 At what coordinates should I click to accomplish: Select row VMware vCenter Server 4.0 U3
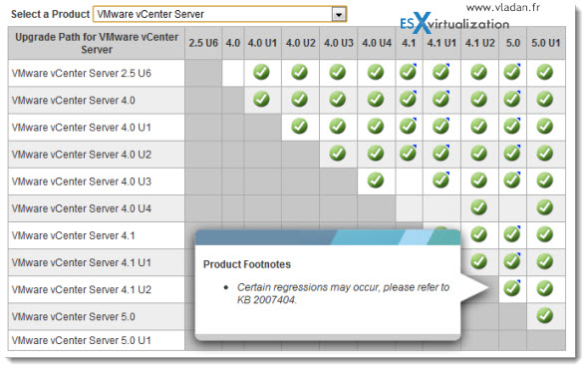(97, 182)
